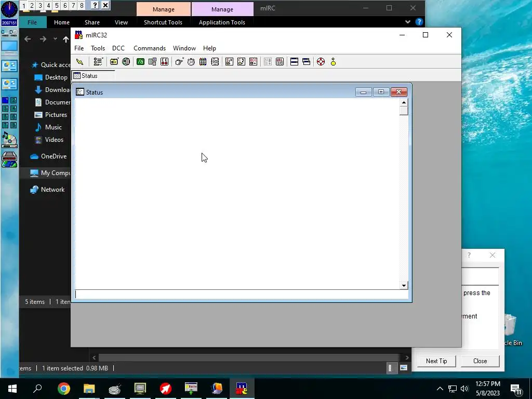Open DCC options red DCC icon
The image size is (532, 399).
pyautogui.click(x=253, y=62)
